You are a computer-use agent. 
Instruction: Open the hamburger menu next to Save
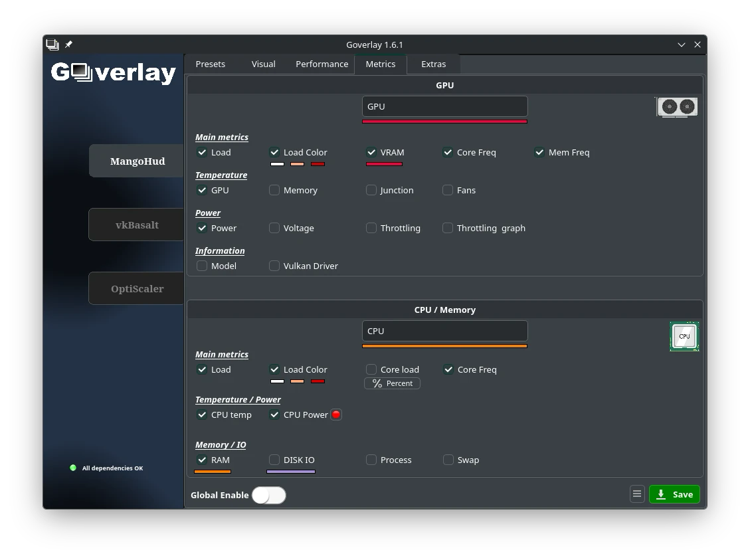(x=636, y=494)
